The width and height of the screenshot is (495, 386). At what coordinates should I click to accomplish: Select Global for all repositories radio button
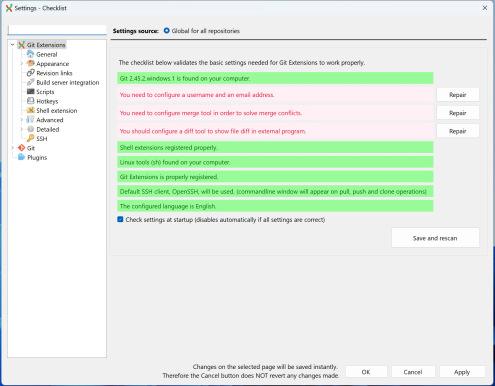[x=167, y=31]
